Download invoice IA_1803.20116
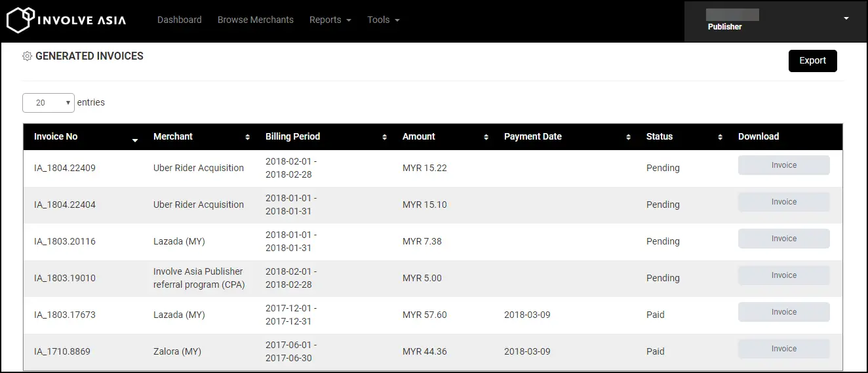The height and width of the screenshot is (373, 868). pos(784,239)
